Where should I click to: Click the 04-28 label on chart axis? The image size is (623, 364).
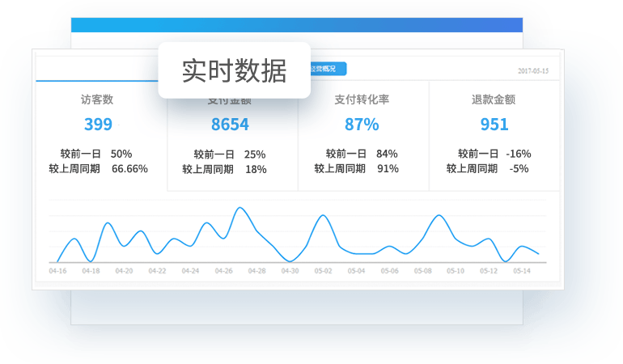[x=256, y=271]
